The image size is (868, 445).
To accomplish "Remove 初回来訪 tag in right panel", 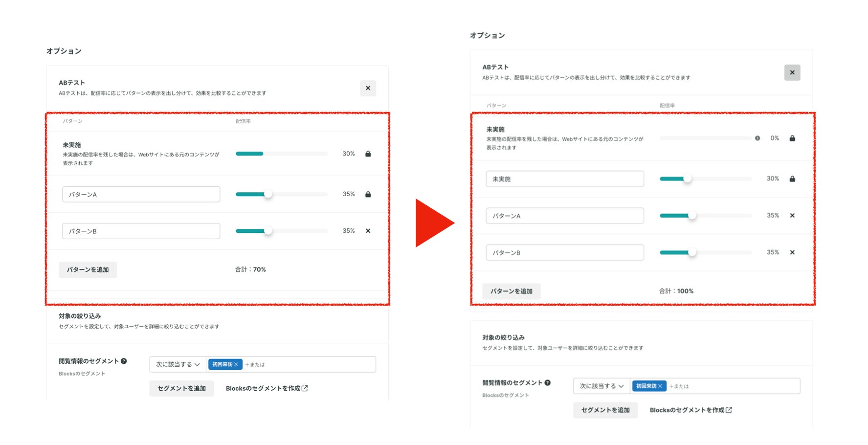I will tap(660, 386).
